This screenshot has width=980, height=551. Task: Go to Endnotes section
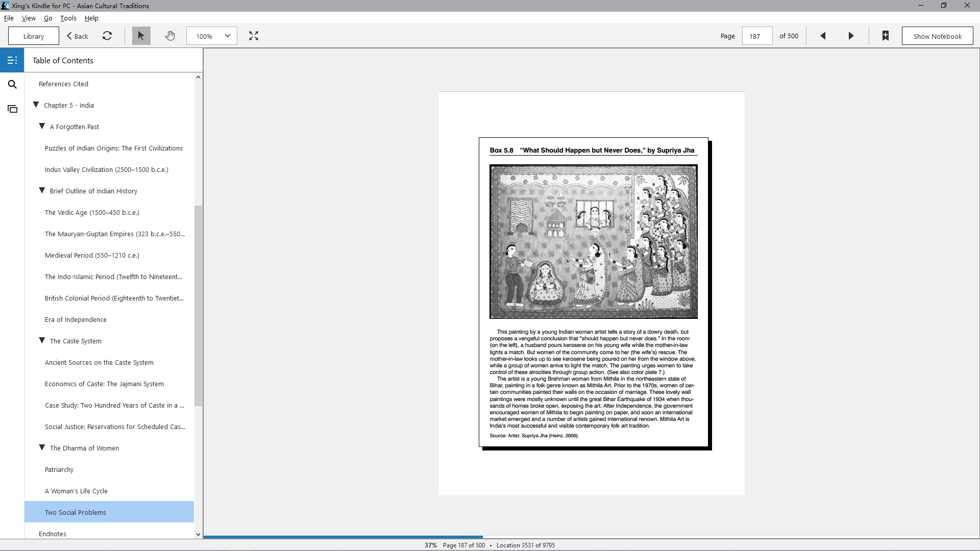[53, 534]
